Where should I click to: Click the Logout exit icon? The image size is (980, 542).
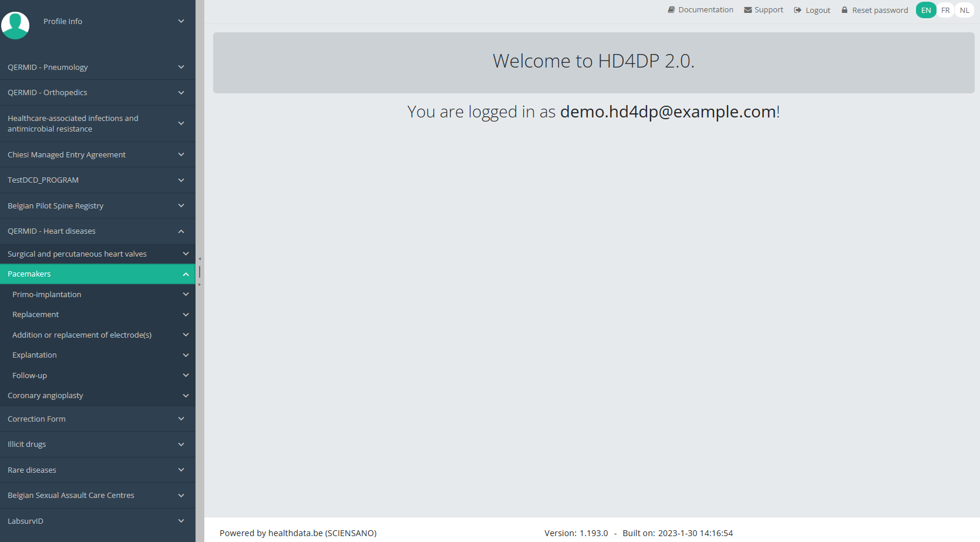pyautogui.click(x=797, y=10)
